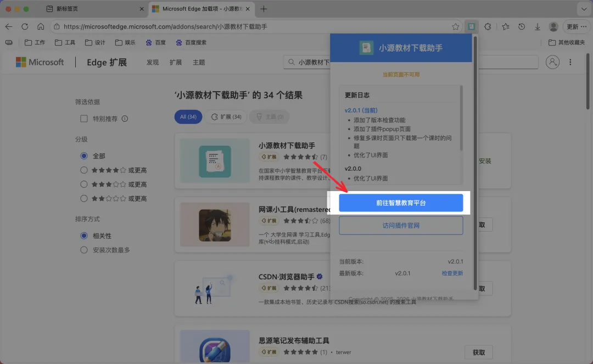Reload the page with the refresh icon
593x364 pixels.
pyautogui.click(x=25, y=26)
